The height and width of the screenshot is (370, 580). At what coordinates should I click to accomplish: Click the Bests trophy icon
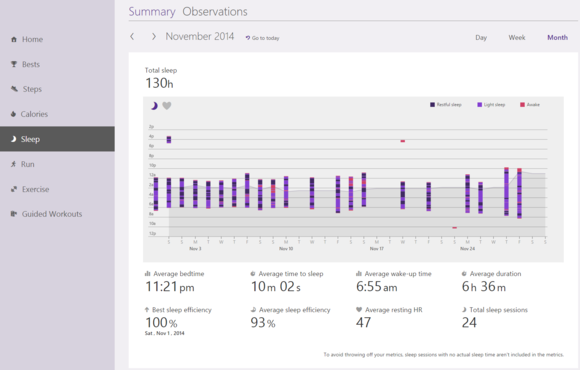tap(14, 64)
